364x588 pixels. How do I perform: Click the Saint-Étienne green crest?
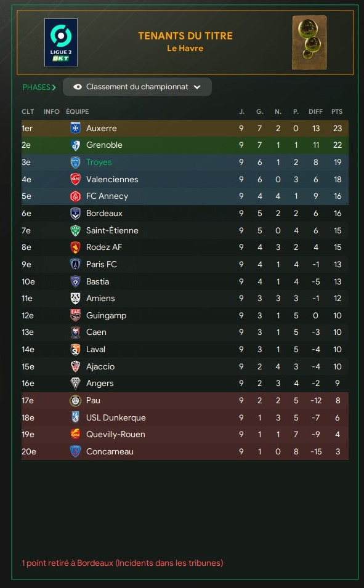coord(75,230)
